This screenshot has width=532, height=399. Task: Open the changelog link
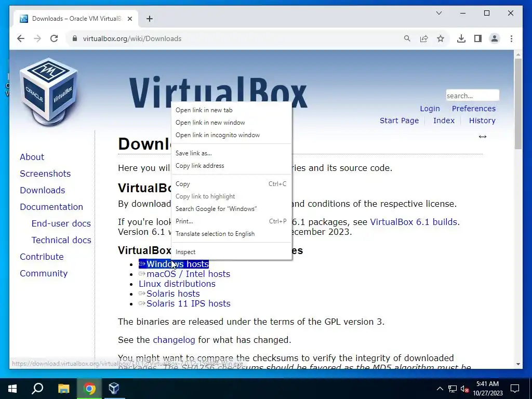coord(174,340)
